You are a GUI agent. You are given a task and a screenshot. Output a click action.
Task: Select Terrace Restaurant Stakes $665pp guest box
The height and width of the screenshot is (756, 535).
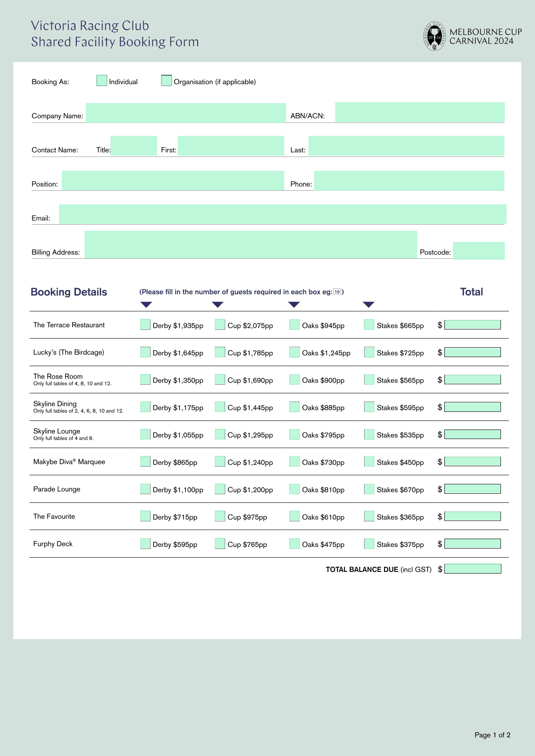pos(369,325)
